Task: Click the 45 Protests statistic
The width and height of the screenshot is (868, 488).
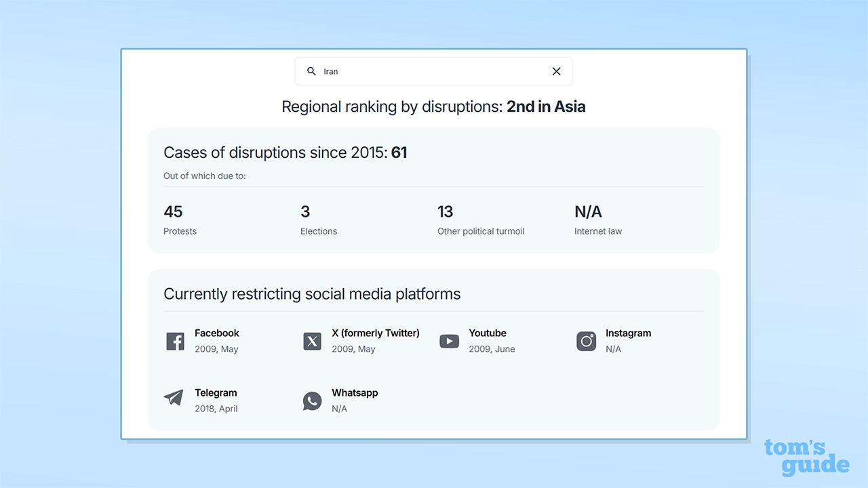Action: coord(174,211)
